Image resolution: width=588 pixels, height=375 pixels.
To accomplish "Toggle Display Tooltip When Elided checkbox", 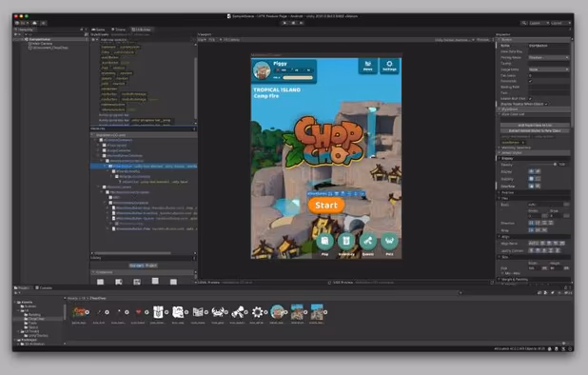I will [x=545, y=104].
